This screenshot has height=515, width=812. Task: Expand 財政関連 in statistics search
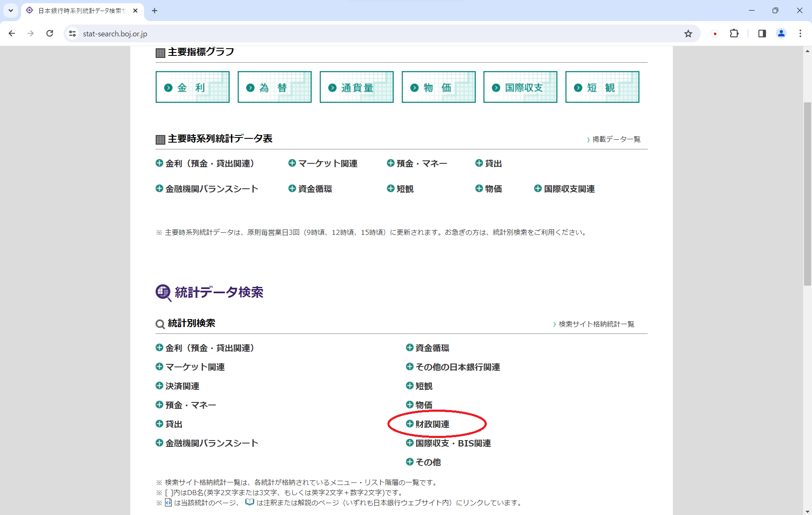pos(432,424)
